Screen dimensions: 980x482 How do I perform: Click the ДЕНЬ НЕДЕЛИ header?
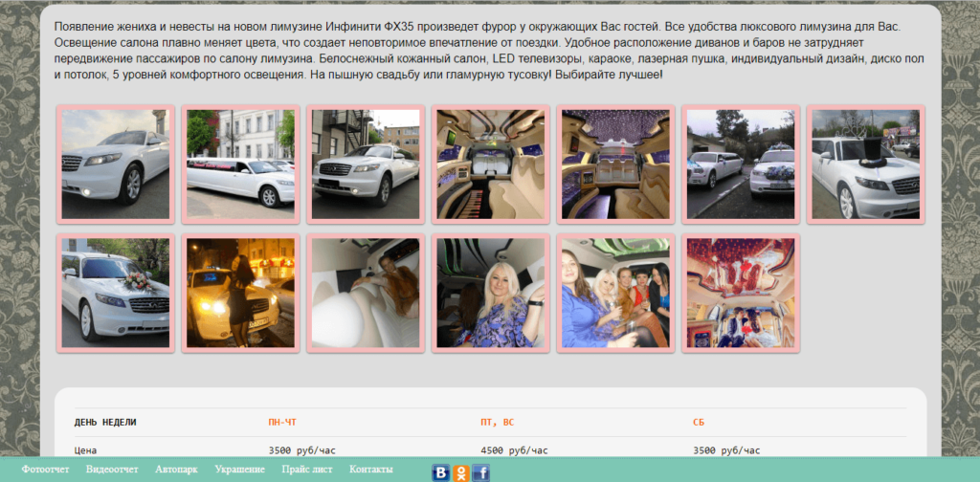tap(105, 423)
